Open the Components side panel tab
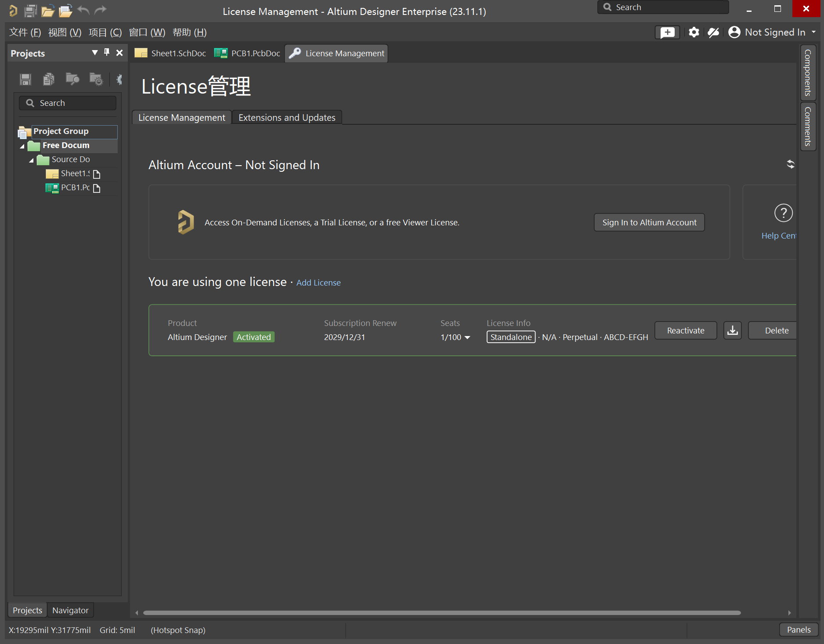The width and height of the screenshot is (824, 644). click(x=808, y=72)
